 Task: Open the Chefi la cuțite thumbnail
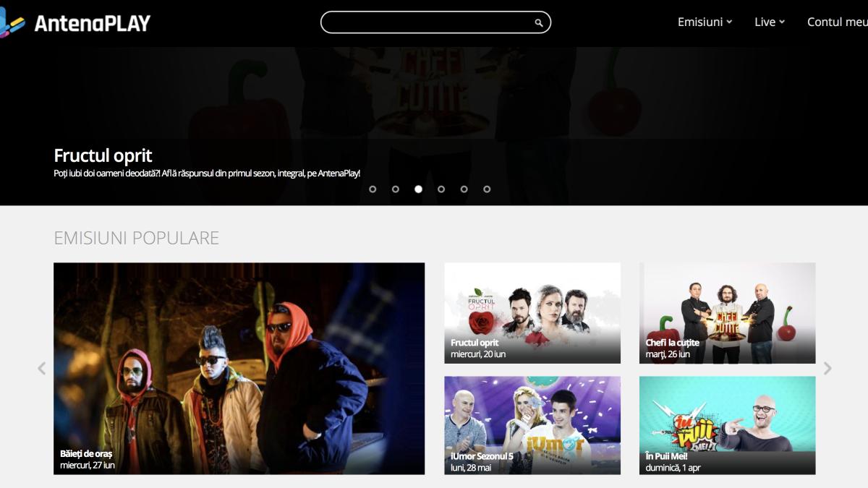727,312
